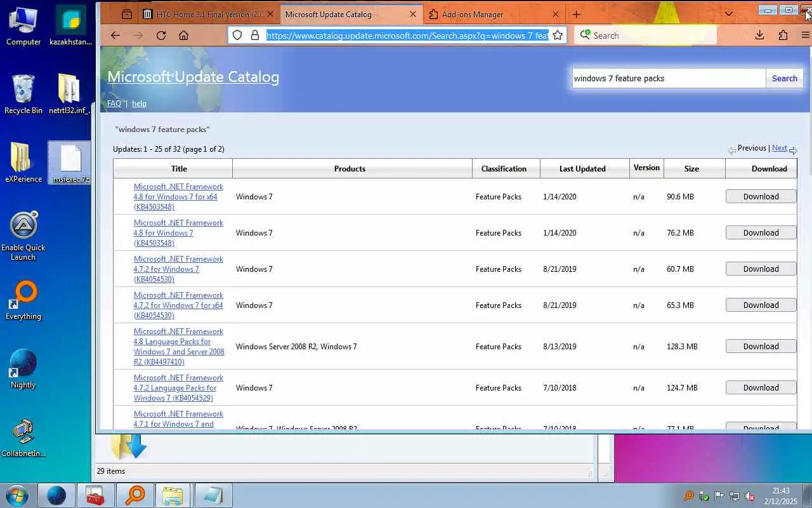Click the muted volume tray icon

750,496
